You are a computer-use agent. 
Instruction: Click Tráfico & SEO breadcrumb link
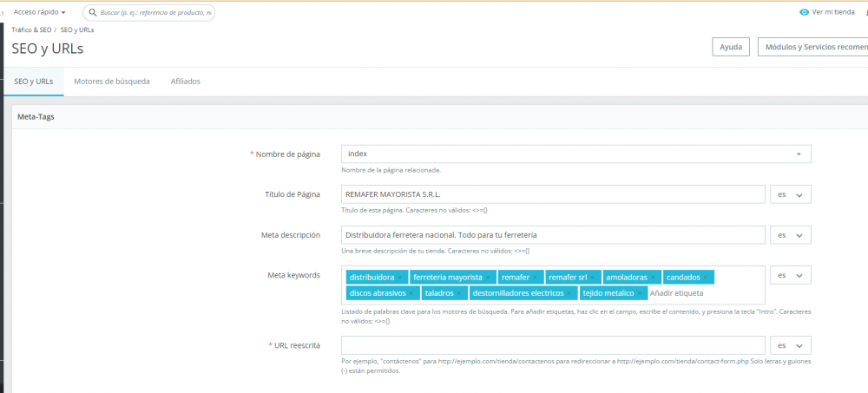point(31,29)
